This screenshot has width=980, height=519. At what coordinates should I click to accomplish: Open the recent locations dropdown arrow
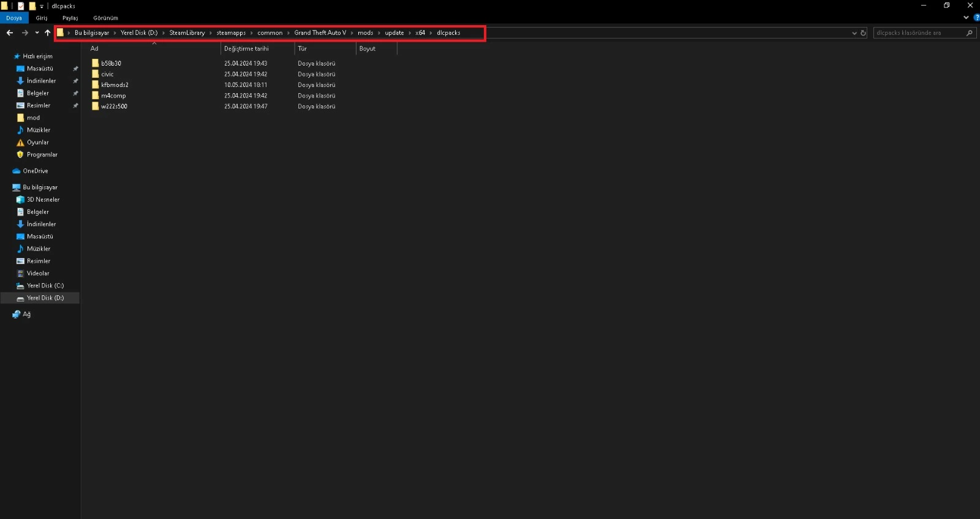(37, 33)
